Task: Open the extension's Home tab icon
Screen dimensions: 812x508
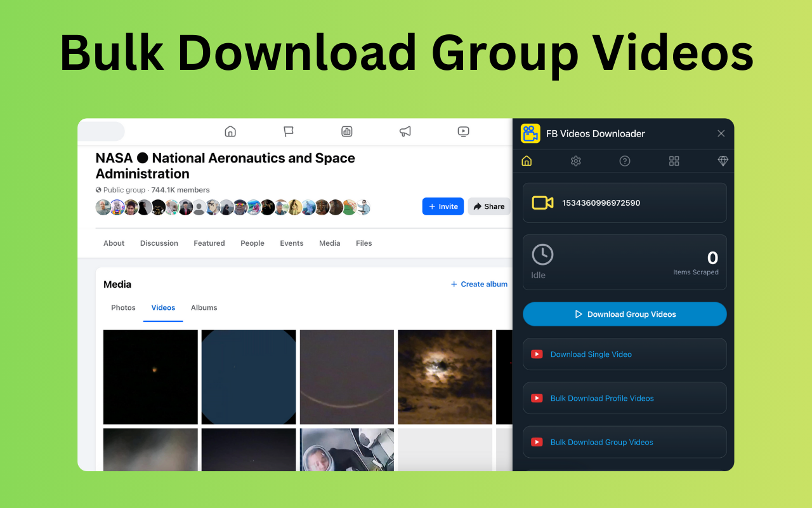Action: coord(526,161)
